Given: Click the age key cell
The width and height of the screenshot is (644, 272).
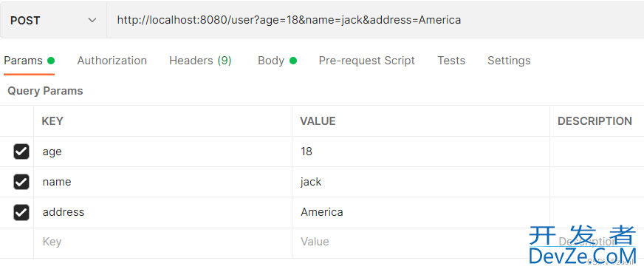Looking at the screenshot, I should [x=162, y=152].
